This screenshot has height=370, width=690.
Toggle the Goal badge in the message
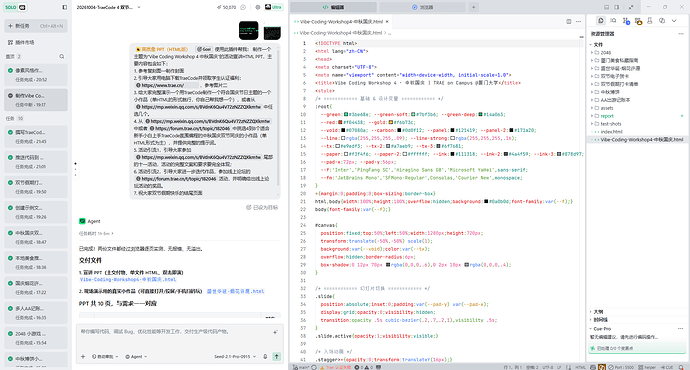pos(205,49)
